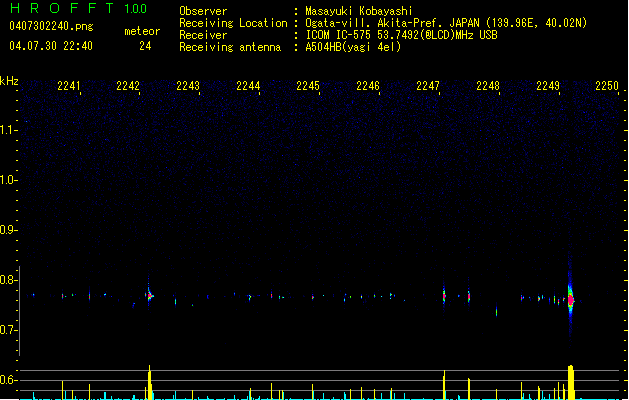629x400 pixels.
Task: Click the 0.8 kHz frequency axis label
Action: pos(8,280)
